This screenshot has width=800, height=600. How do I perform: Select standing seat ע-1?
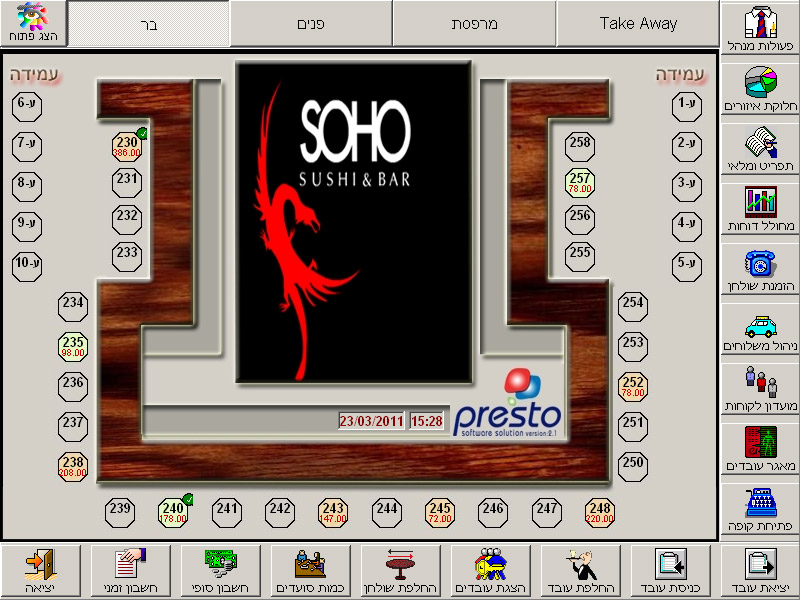click(x=686, y=103)
